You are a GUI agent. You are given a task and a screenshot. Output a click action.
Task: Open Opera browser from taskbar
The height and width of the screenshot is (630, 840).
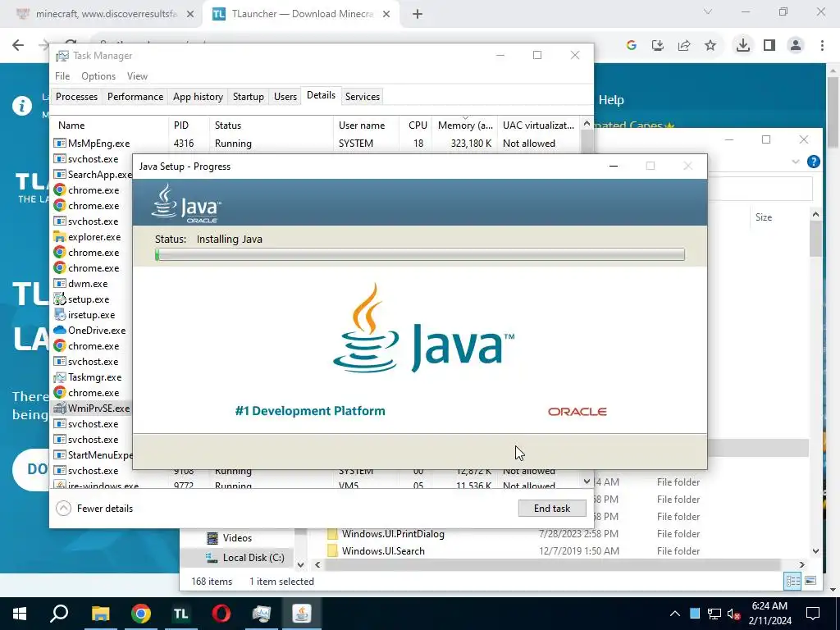pos(221,614)
